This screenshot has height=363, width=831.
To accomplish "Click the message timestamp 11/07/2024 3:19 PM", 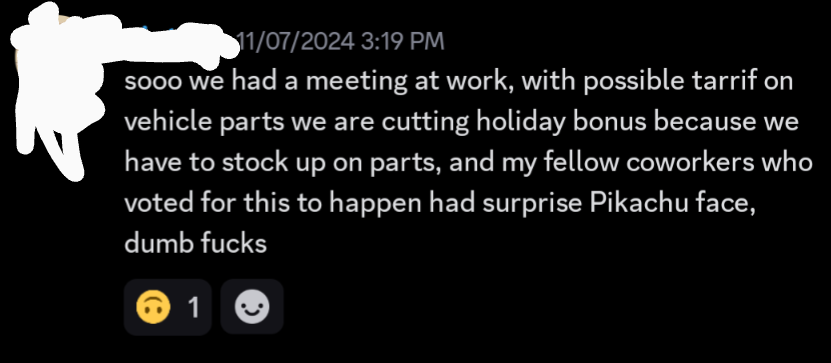I will [340, 41].
